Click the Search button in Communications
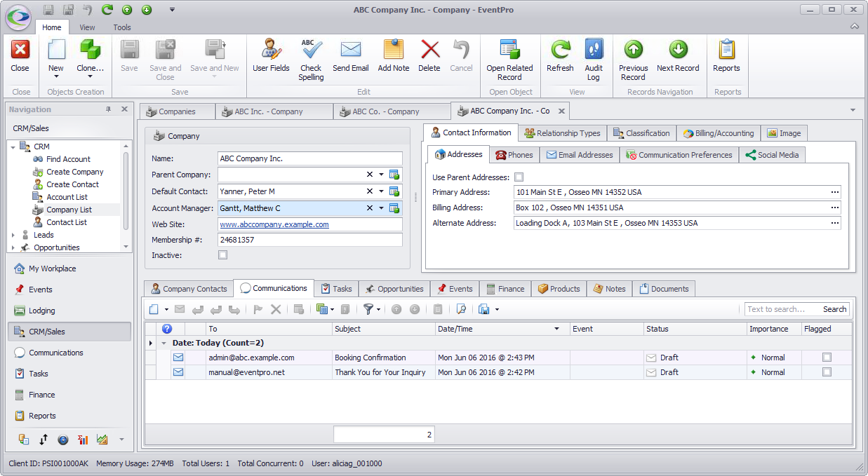 click(834, 309)
